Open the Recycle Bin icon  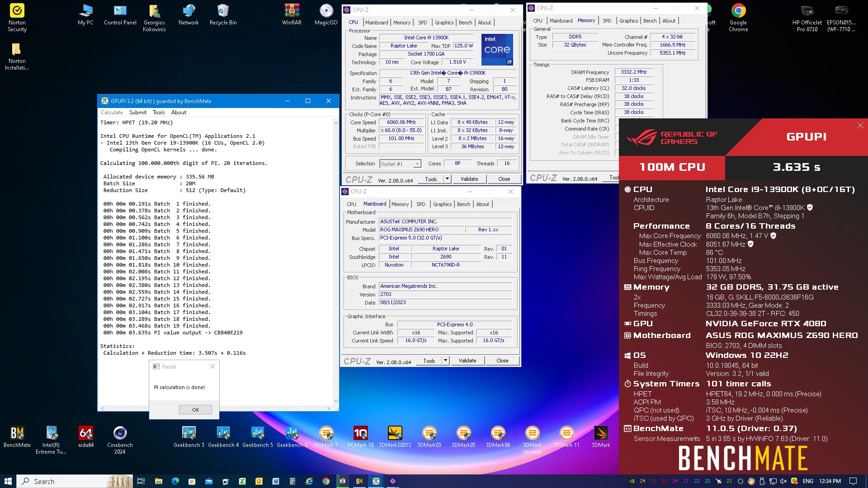click(x=223, y=15)
